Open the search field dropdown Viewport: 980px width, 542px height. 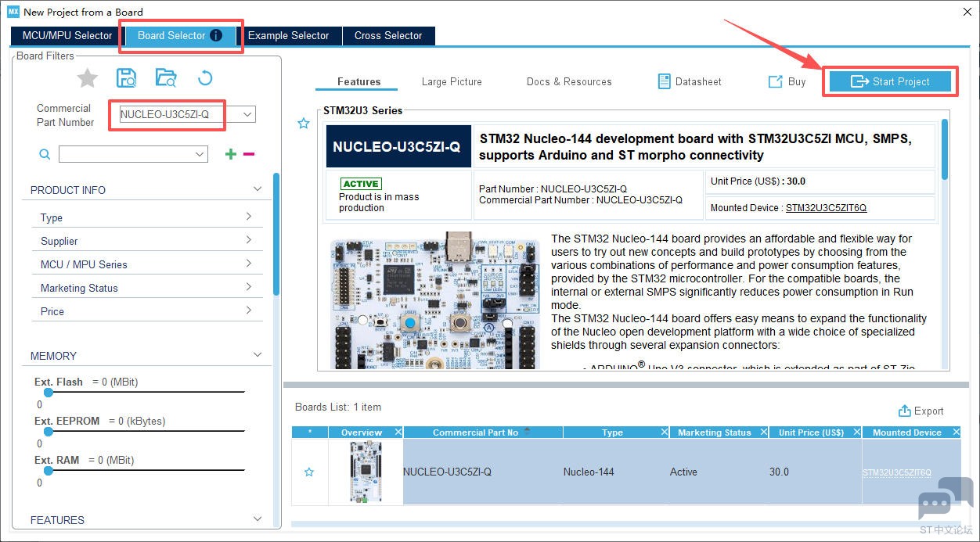200,154
